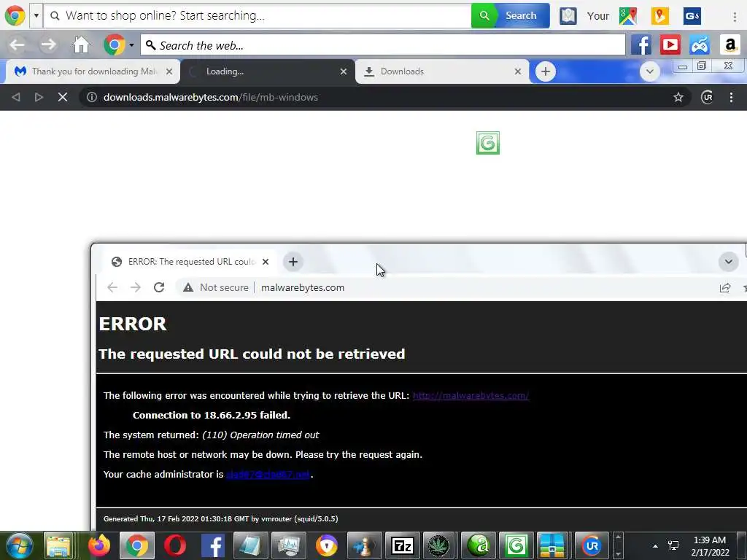Go back in UR browser navigation
The width and height of the screenshot is (747, 560).
pos(16,97)
